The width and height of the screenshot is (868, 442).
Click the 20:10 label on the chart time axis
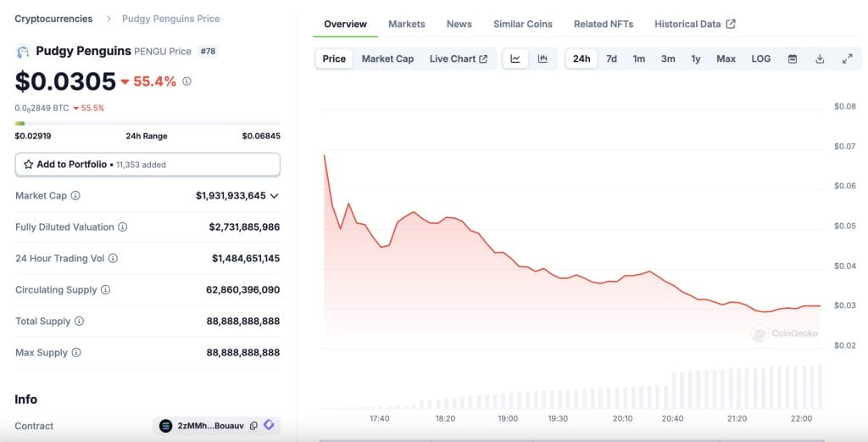pyautogui.click(x=623, y=419)
